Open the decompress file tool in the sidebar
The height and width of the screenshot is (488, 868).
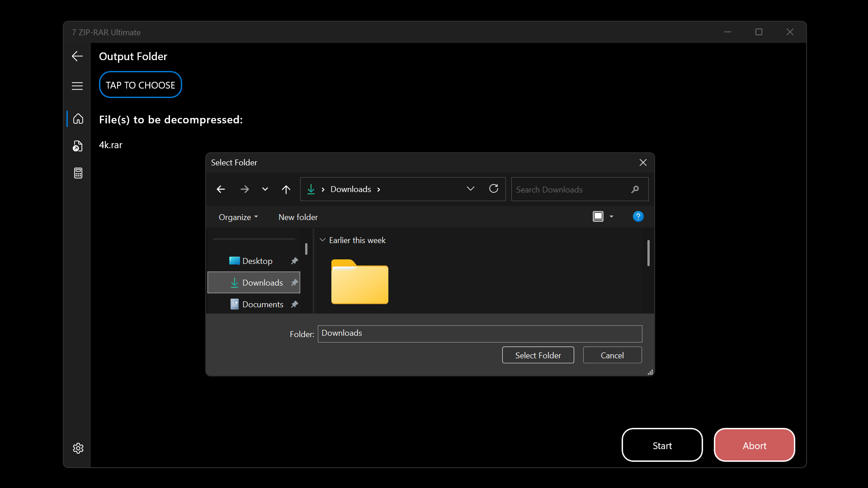78,146
